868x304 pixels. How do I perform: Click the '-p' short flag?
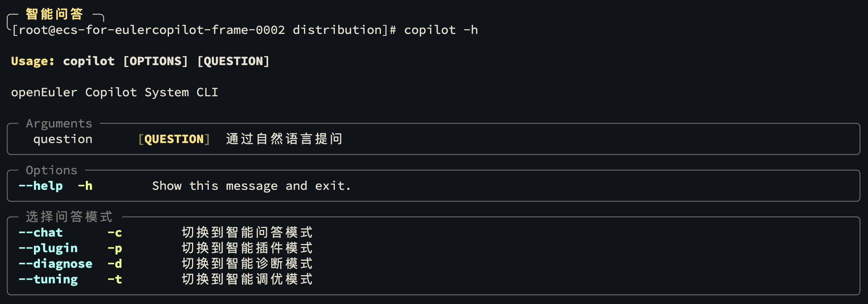coord(115,248)
